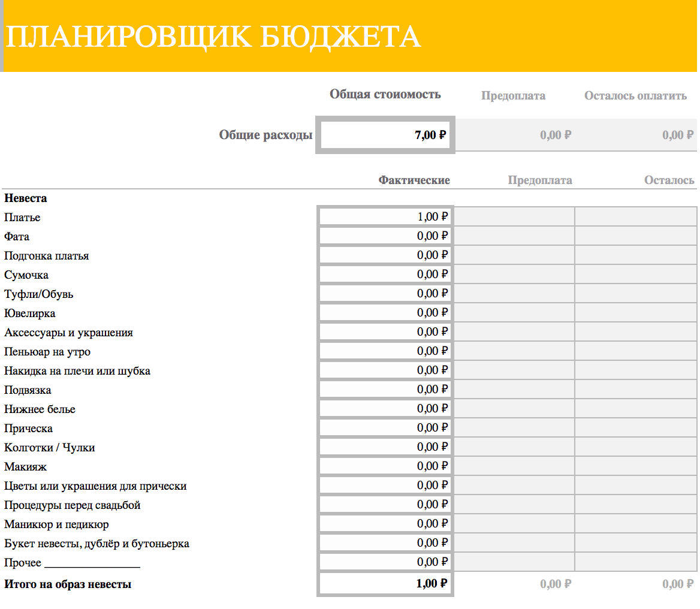Select the Итого на образ невесты total cell
This screenshot has width=700, height=609.
click(x=385, y=584)
